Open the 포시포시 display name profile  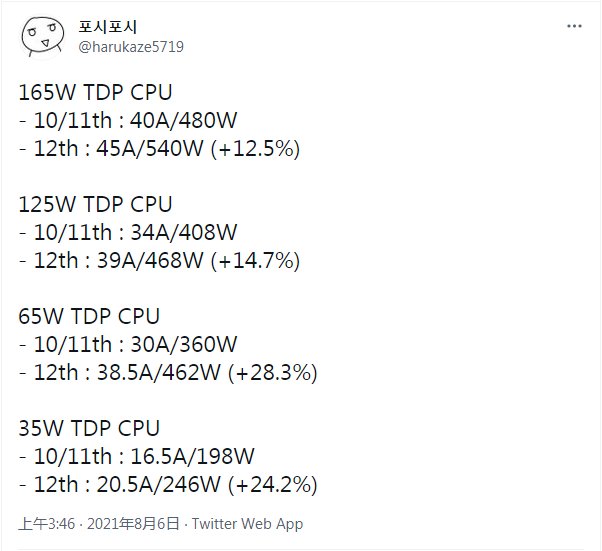pyautogui.click(x=109, y=26)
